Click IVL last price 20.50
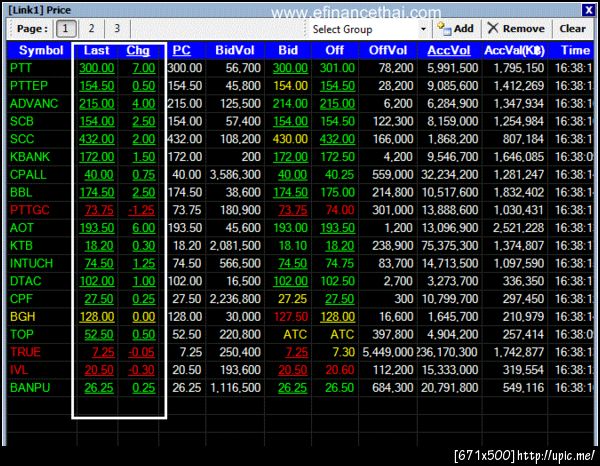Screen dimensions: 600x466 pos(99,370)
